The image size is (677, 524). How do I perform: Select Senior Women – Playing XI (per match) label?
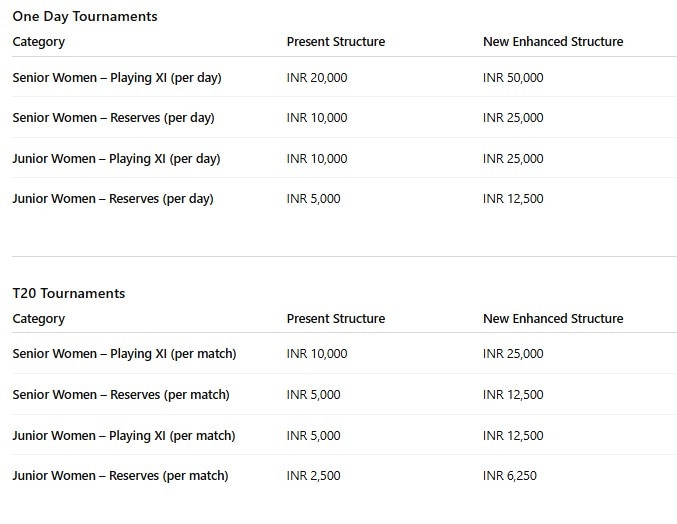(124, 354)
